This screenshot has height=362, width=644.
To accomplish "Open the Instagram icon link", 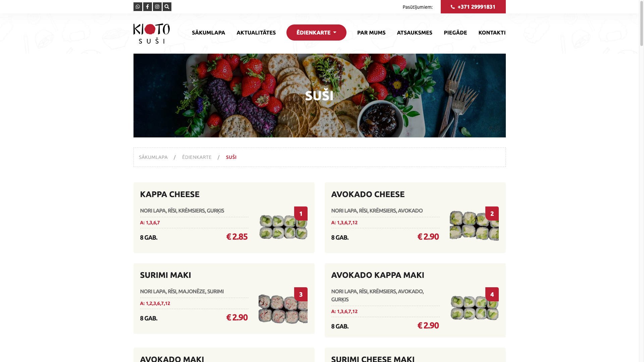I will point(157,7).
